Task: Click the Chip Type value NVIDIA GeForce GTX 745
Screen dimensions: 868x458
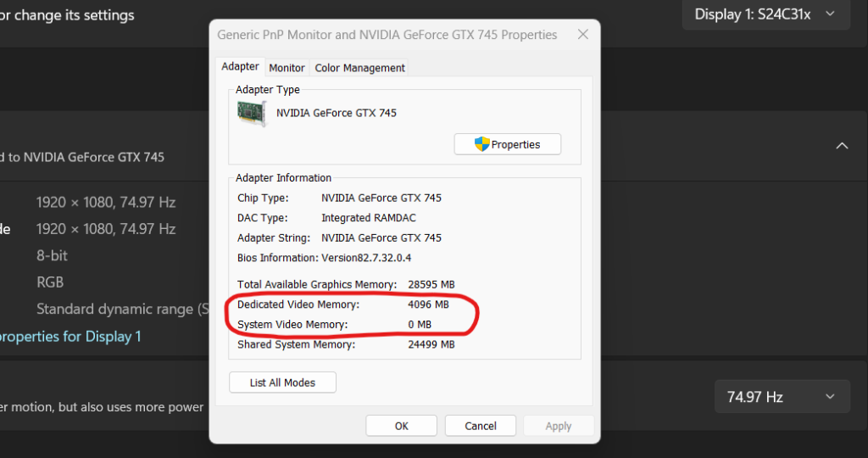Action: coord(381,198)
